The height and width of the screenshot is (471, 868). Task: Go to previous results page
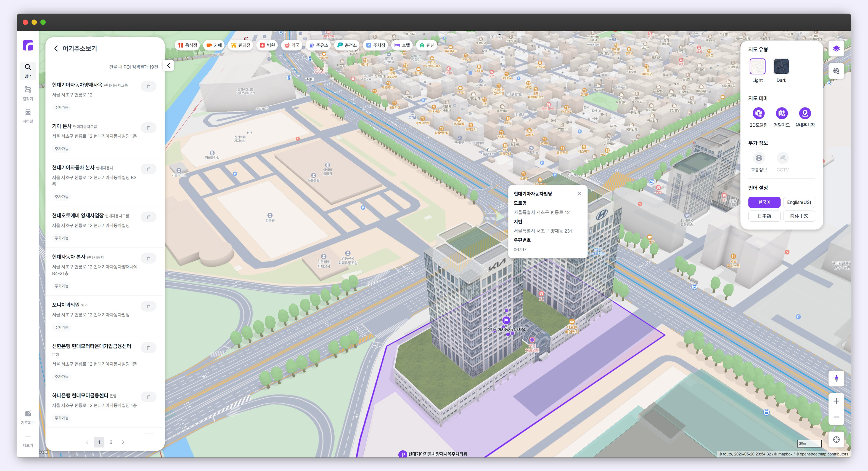[87, 442]
